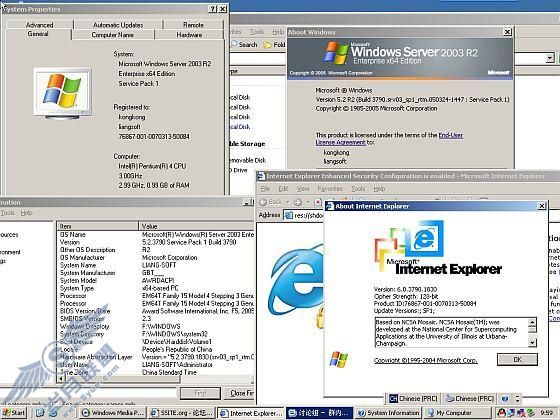This screenshot has height=420, width=560.
Task: Select the System Model row
Action: point(156,280)
